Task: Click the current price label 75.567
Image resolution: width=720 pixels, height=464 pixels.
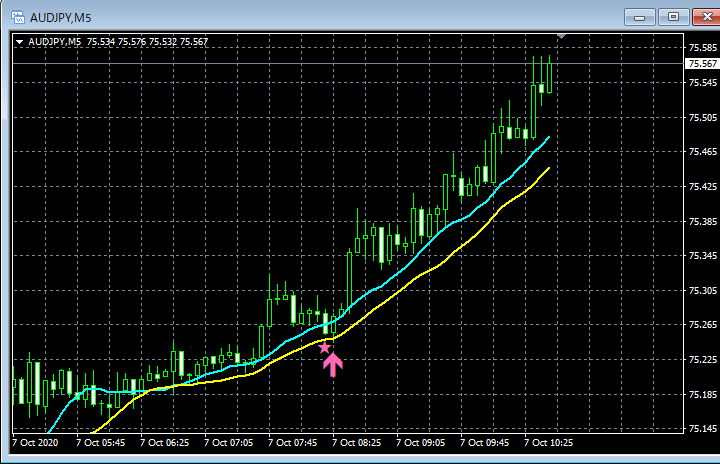Action: click(x=702, y=63)
